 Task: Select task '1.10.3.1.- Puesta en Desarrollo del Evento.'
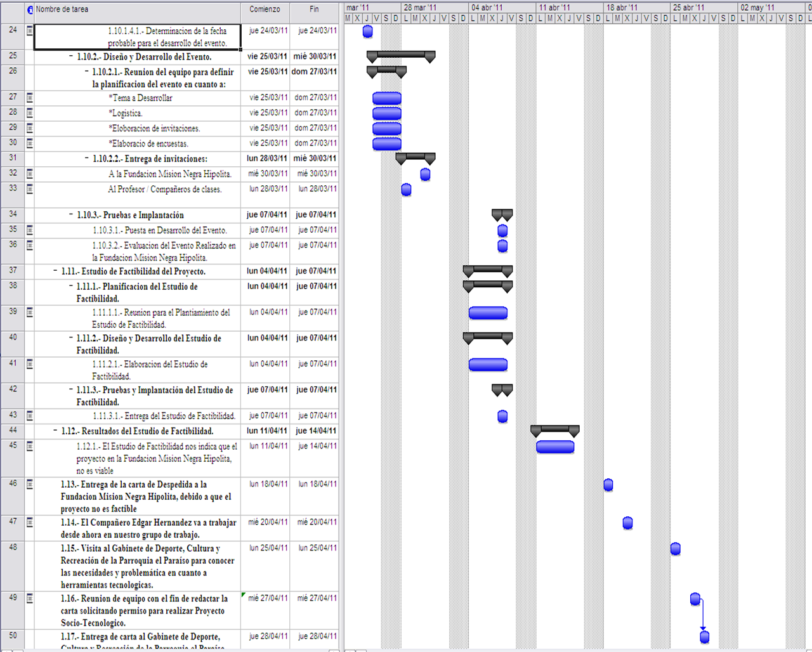pyautogui.click(x=160, y=230)
